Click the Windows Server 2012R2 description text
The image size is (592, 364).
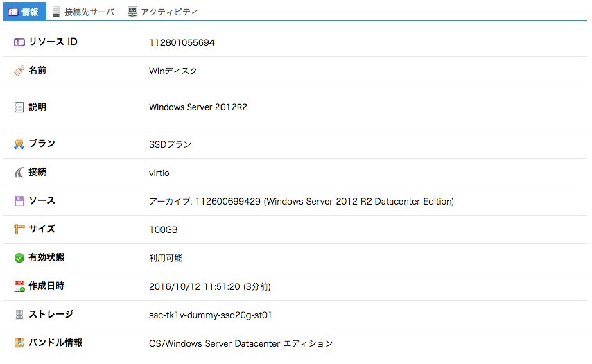(x=198, y=108)
